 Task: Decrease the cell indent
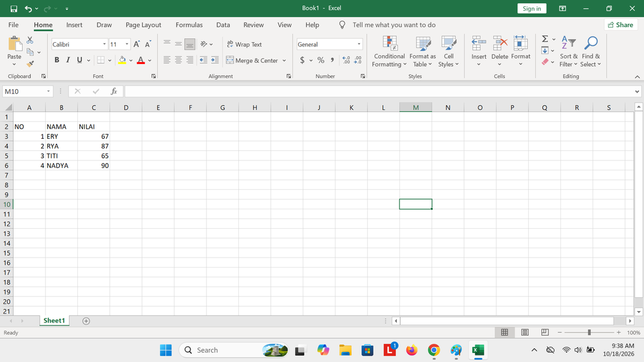[203, 60]
